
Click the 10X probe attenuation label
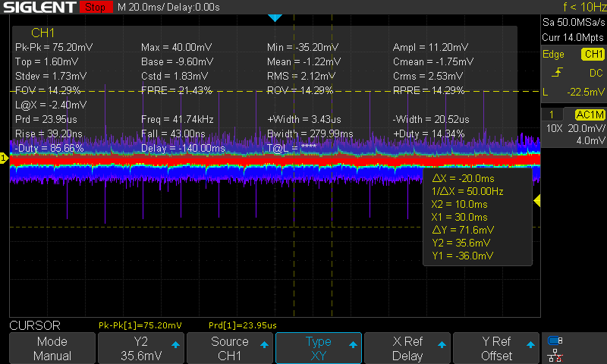[x=554, y=128]
